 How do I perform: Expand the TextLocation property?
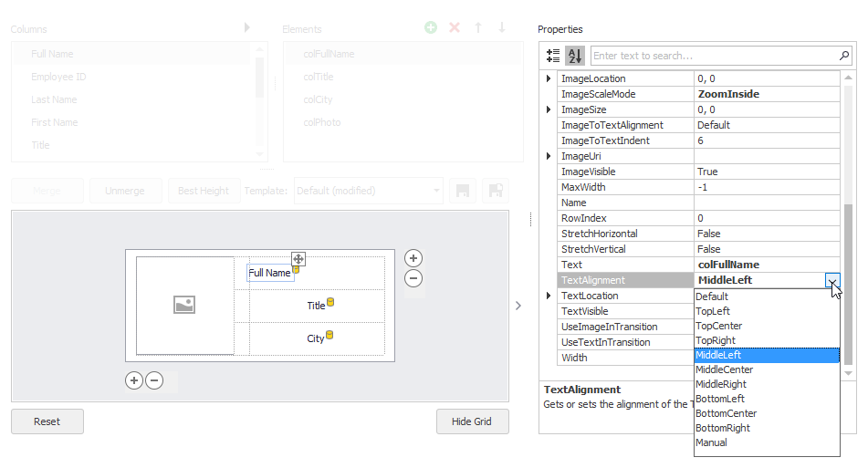point(548,296)
